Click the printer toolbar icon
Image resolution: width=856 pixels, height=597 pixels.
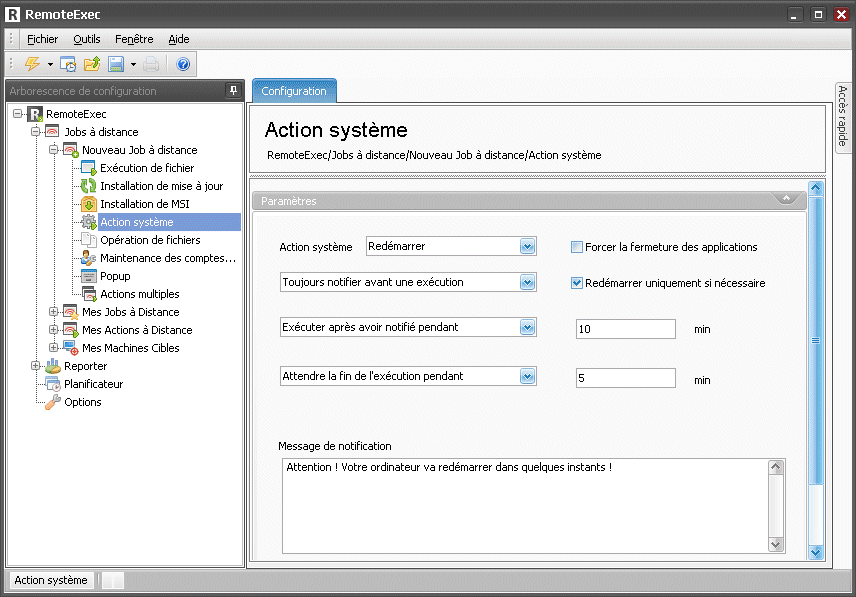(x=151, y=64)
